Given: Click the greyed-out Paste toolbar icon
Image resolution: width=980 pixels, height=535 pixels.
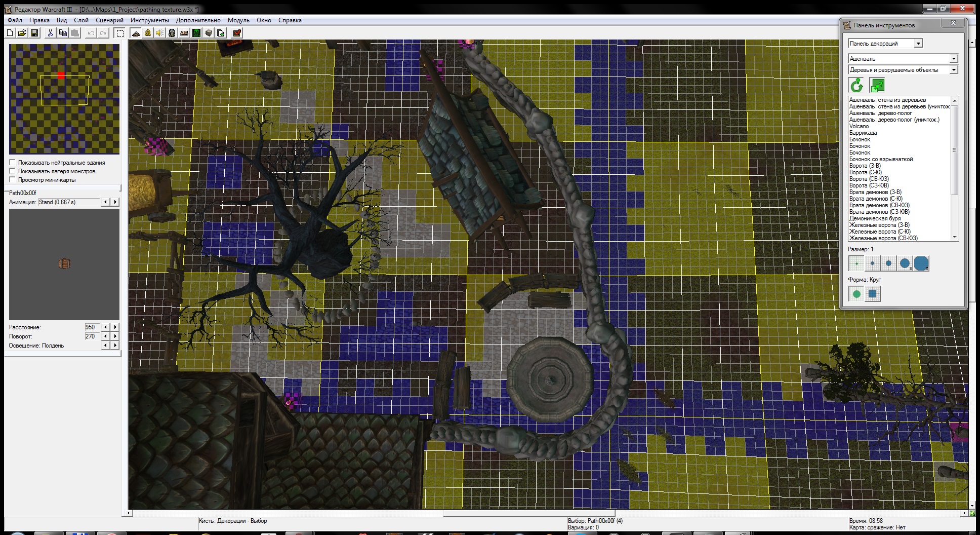Looking at the screenshot, I should point(75,33).
